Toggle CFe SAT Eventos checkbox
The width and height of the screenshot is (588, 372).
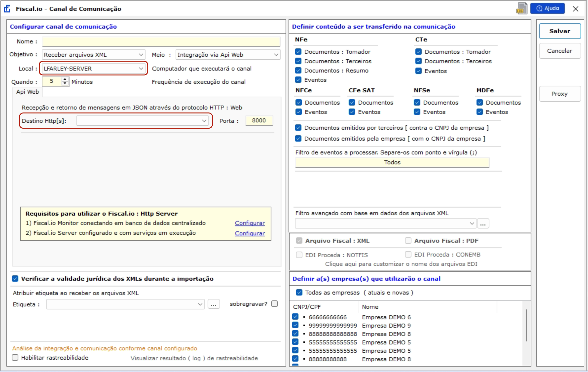[x=352, y=112]
